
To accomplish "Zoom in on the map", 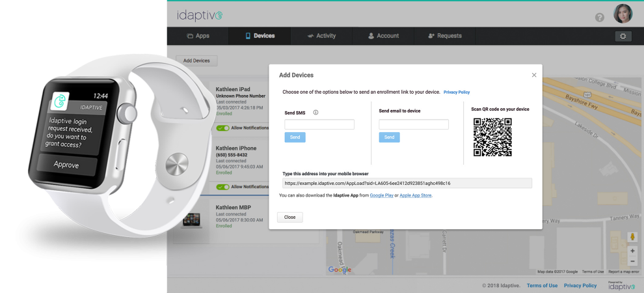I will coord(632,250).
